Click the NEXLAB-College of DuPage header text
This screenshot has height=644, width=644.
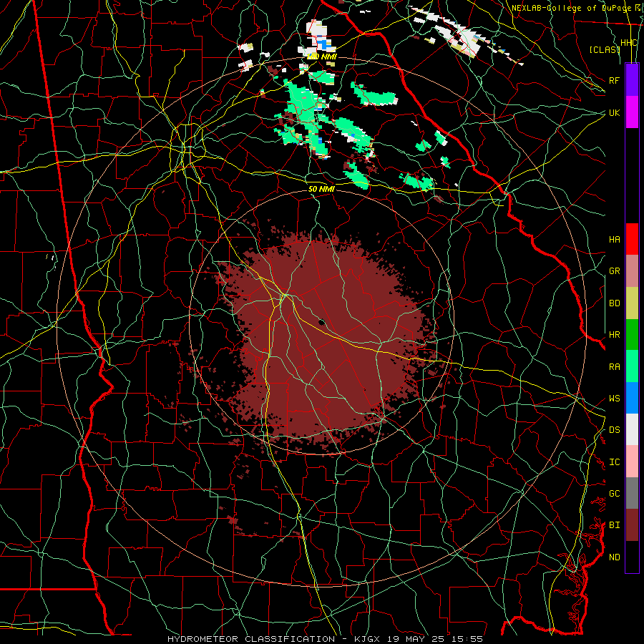[x=571, y=8]
